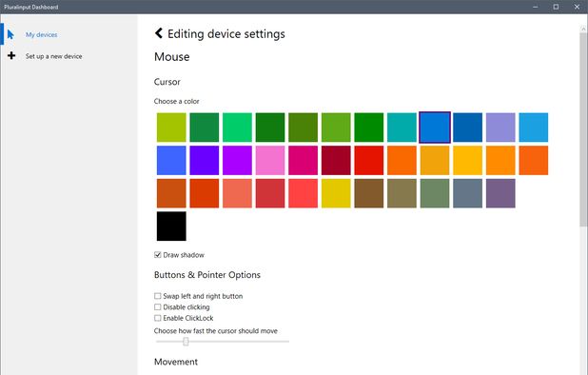Select the currently highlighted blue swatch

click(x=435, y=128)
